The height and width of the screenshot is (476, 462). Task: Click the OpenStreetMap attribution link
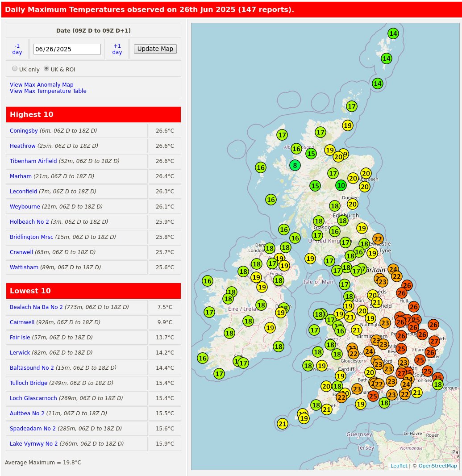pos(437,466)
